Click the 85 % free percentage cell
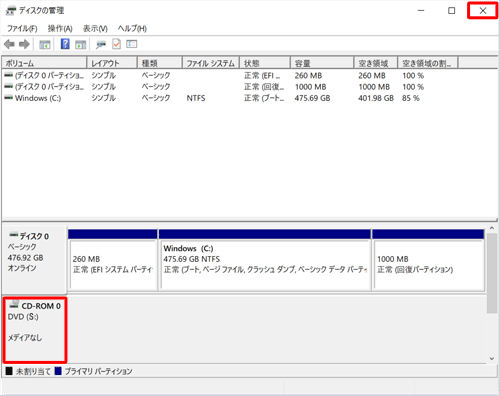Screen dimensions: 500x396 (411, 98)
